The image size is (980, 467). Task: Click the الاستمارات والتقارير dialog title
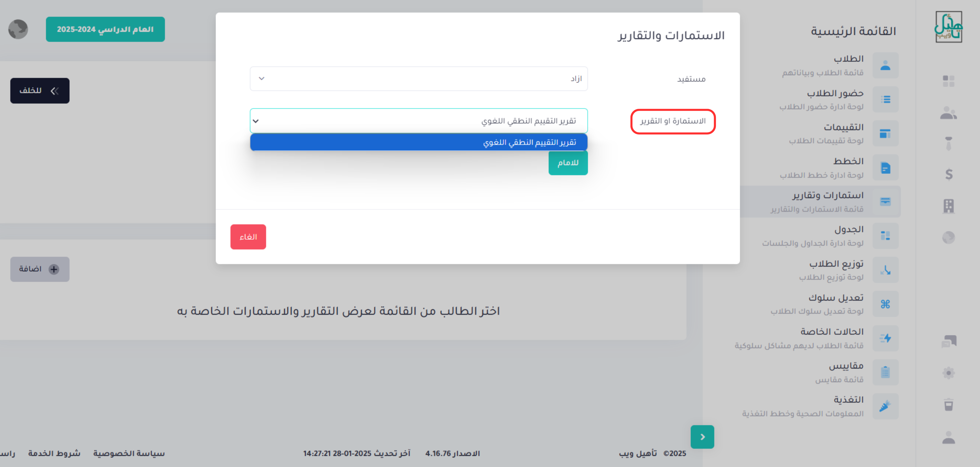click(671, 36)
